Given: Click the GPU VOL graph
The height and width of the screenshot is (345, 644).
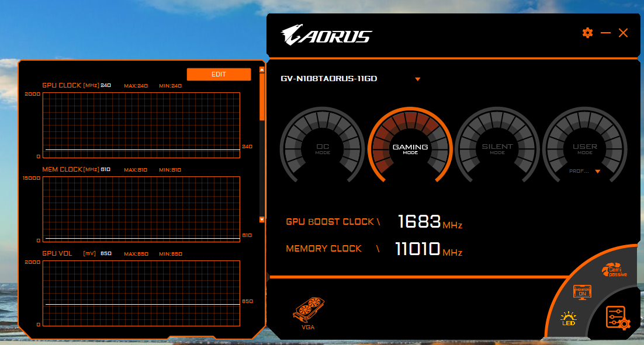Looking at the screenshot, I should pyautogui.click(x=141, y=293).
